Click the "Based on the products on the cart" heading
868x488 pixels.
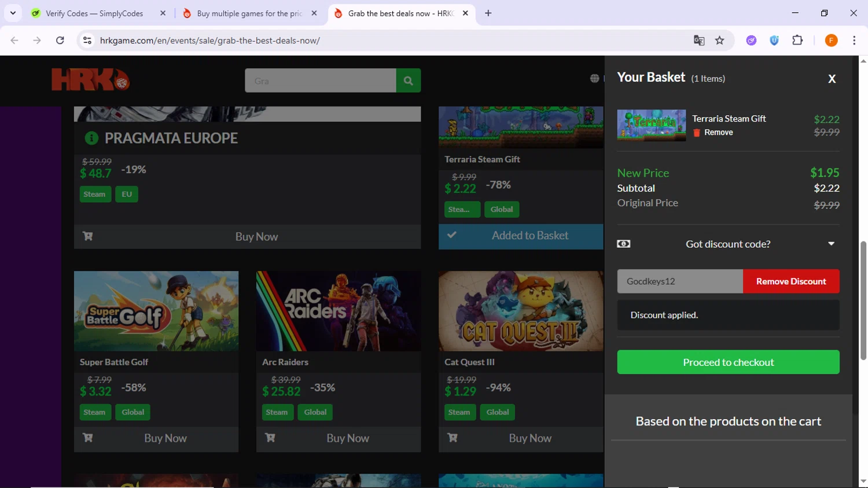pyautogui.click(x=728, y=421)
